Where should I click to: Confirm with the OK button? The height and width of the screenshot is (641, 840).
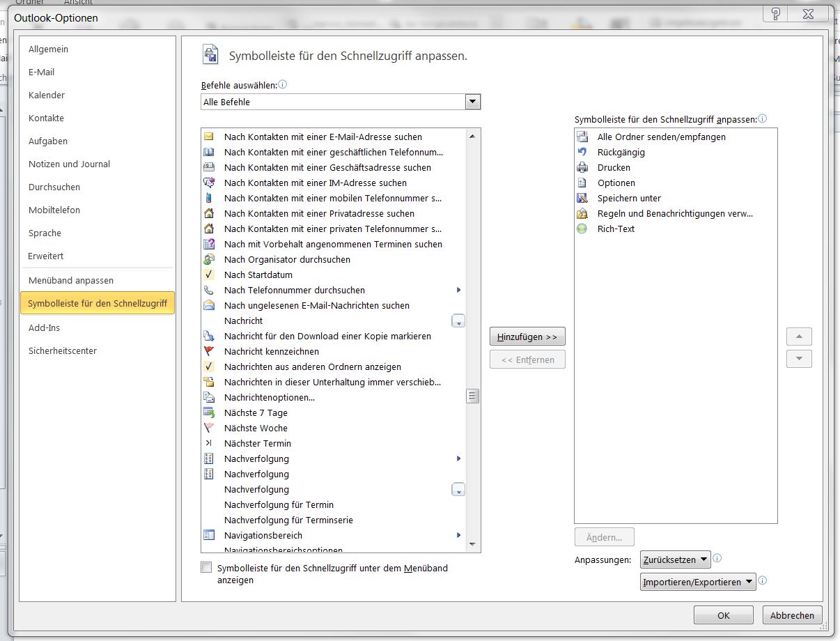click(x=724, y=615)
